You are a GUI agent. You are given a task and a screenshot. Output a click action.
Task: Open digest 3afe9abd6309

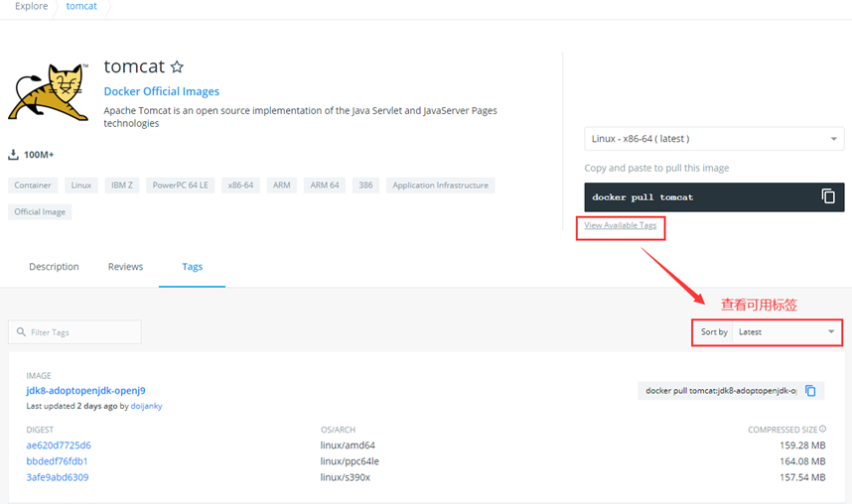[x=58, y=477]
